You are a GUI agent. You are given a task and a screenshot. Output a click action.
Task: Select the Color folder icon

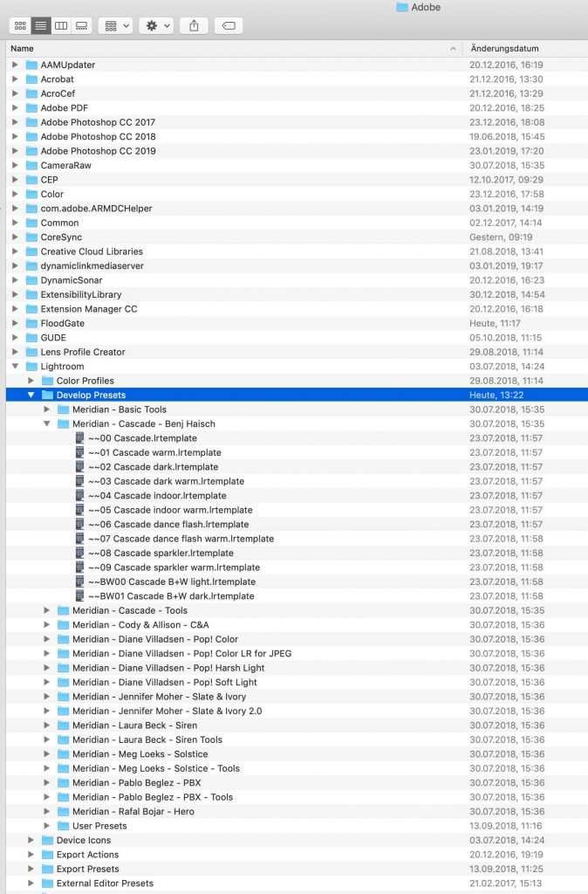(32, 194)
